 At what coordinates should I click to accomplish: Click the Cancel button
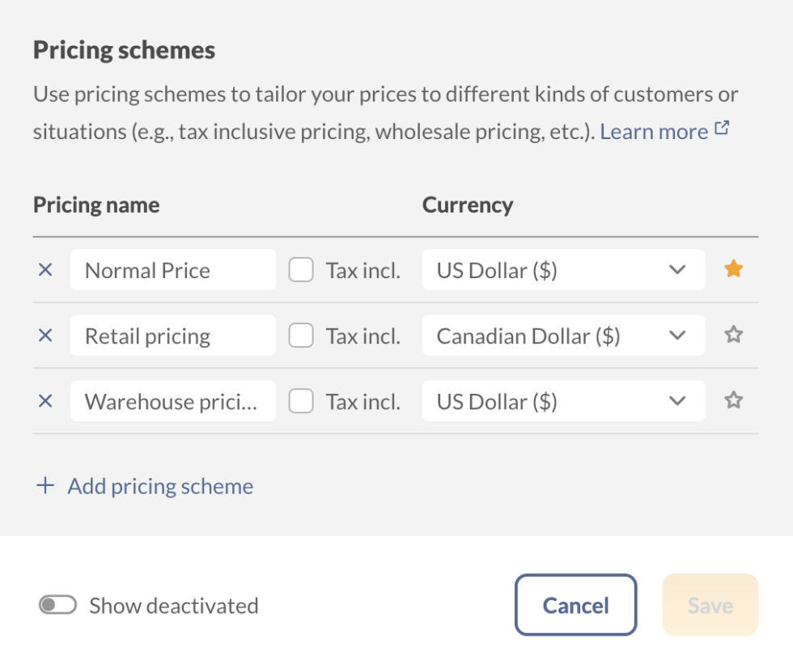575,605
